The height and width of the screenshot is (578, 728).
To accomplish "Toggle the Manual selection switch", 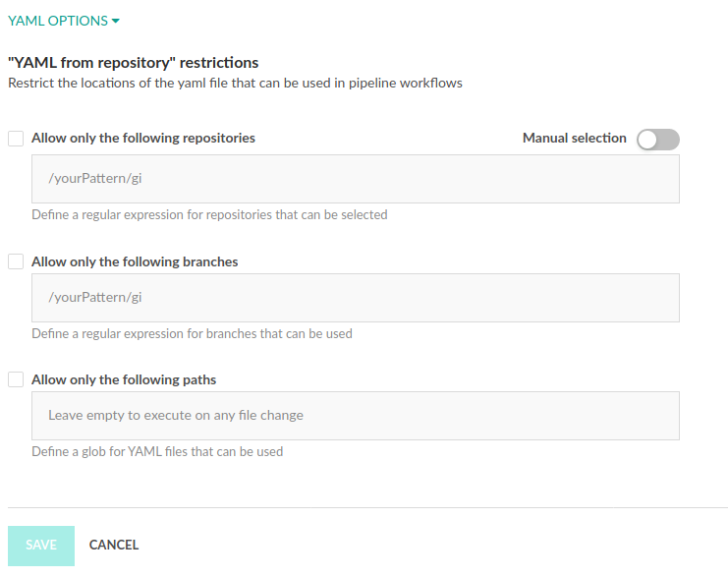I will pos(657,140).
